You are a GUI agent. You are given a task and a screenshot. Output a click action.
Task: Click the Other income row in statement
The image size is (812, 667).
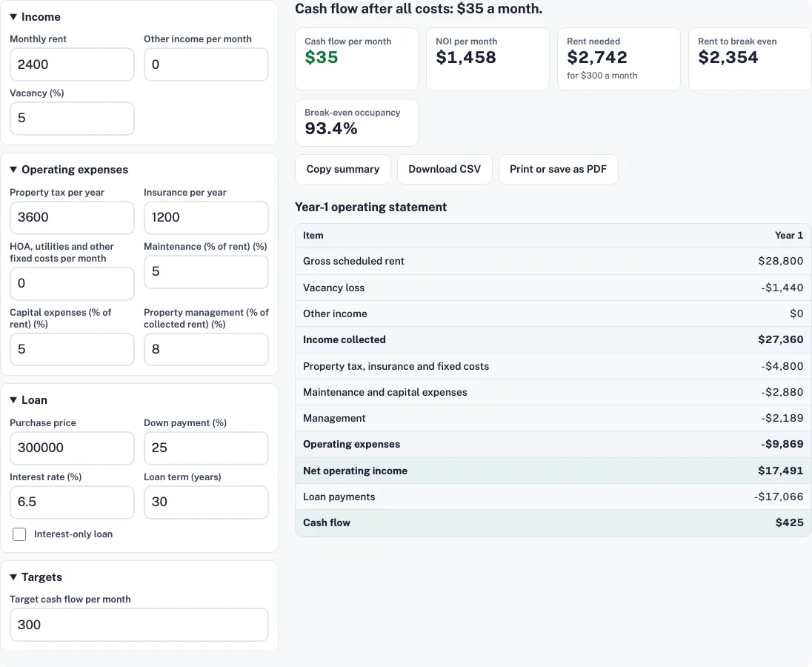pyautogui.click(x=553, y=313)
